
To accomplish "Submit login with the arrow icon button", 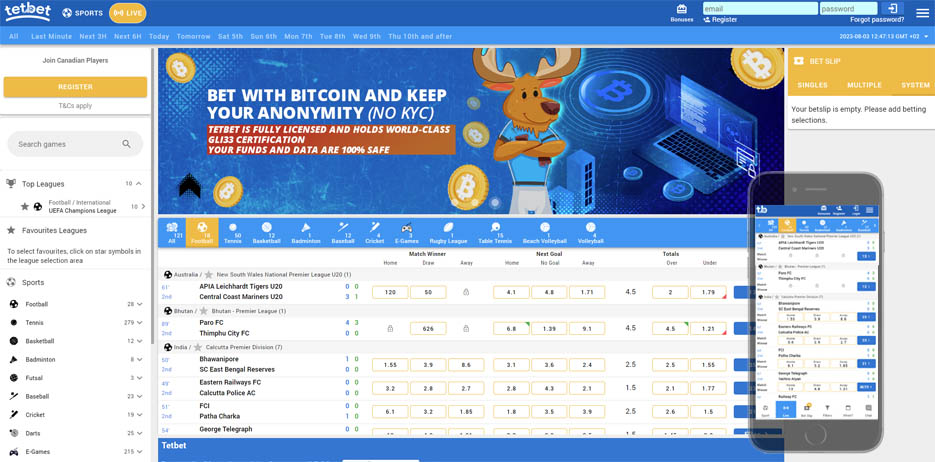I will point(892,8).
